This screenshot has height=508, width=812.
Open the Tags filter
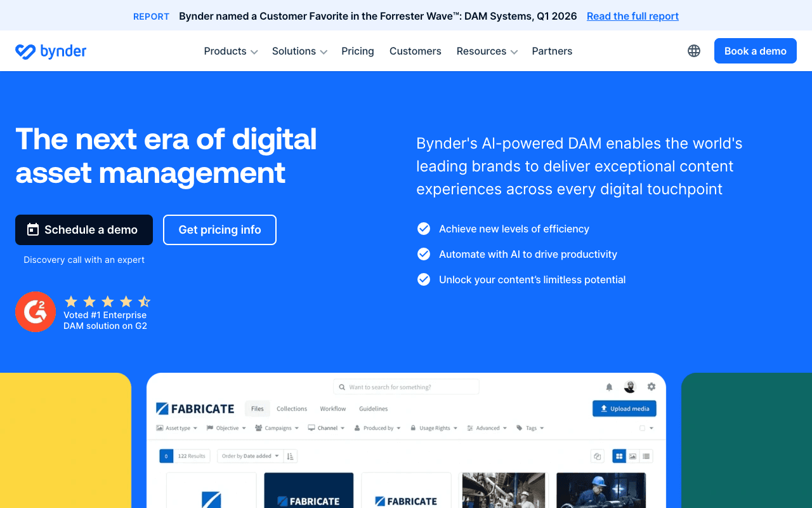pos(530,428)
